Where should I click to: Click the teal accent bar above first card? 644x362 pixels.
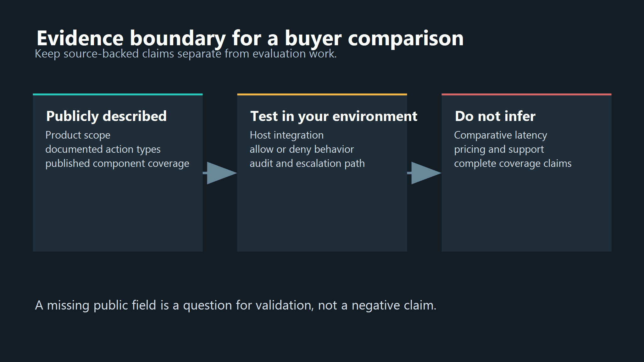tap(118, 94)
